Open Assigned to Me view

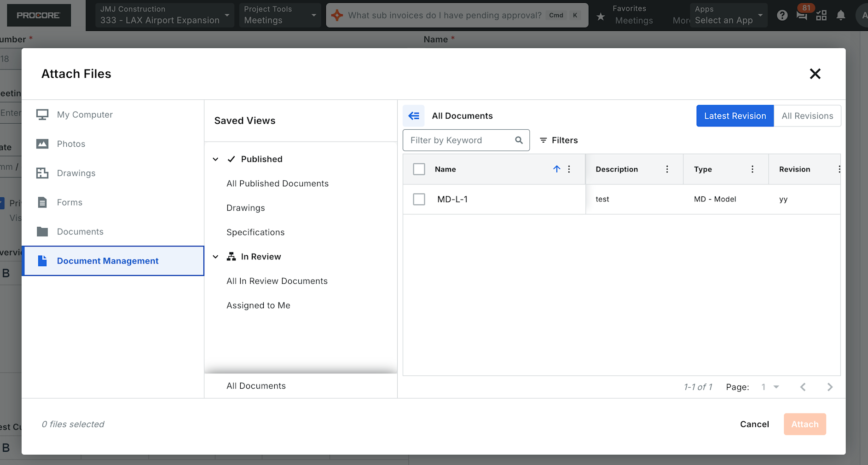(258, 305)
